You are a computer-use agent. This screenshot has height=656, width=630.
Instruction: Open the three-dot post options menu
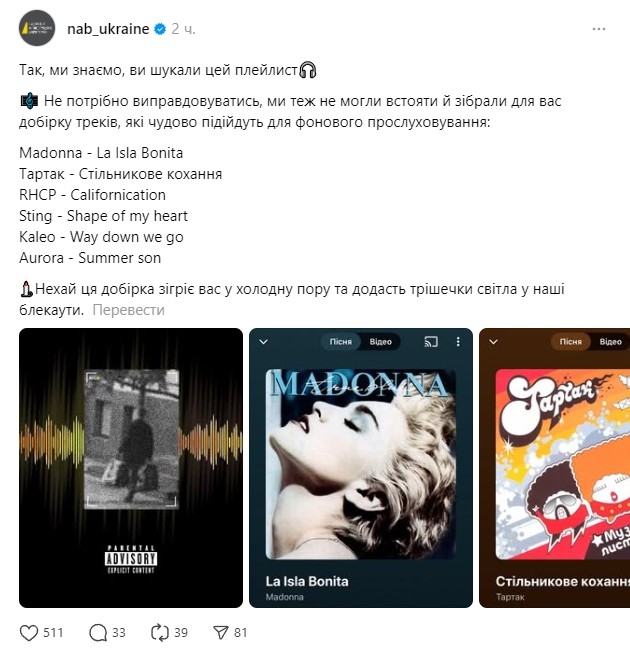(599, 29)
